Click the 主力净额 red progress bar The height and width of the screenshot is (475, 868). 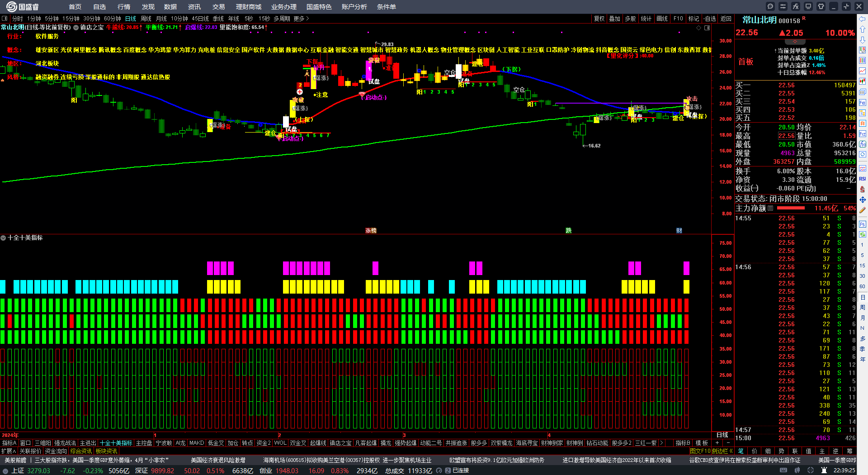[x=791, y=208]
